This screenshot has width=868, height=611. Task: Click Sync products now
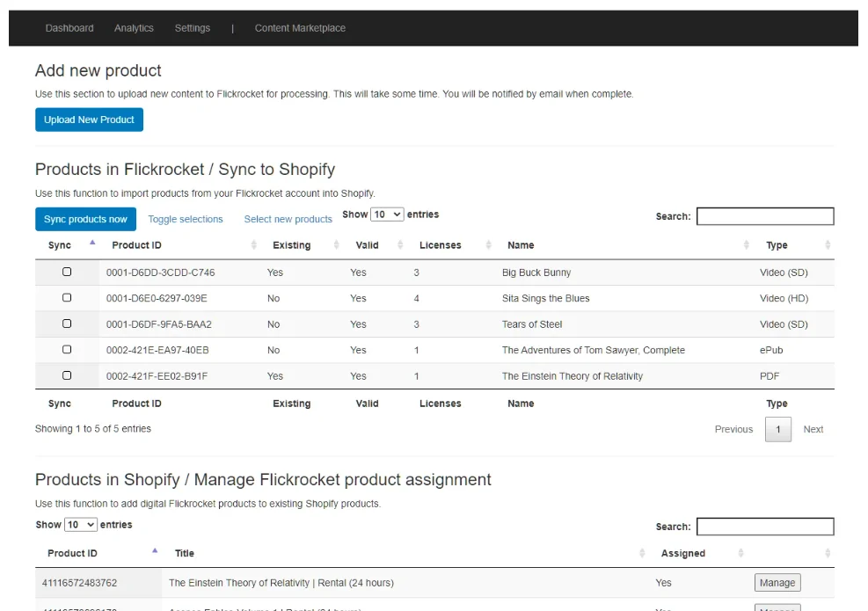86,219
